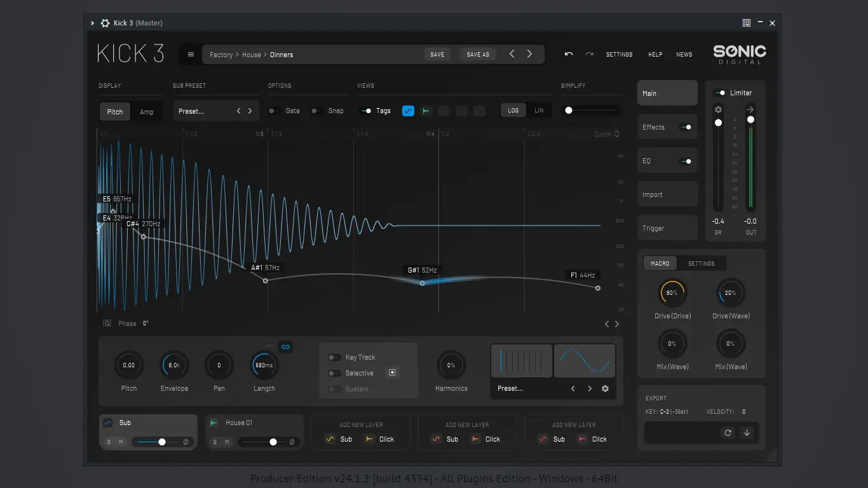Open the NEWS link

coord(684,55)
